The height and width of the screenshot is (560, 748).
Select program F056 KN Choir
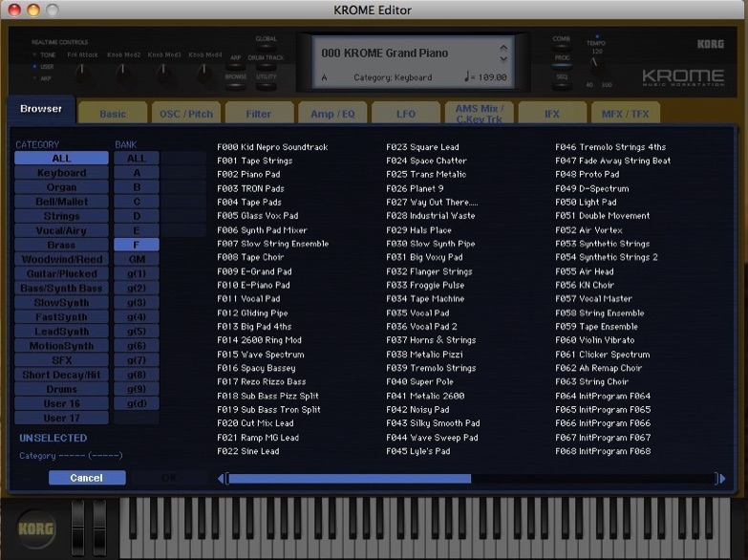point(585,285)
